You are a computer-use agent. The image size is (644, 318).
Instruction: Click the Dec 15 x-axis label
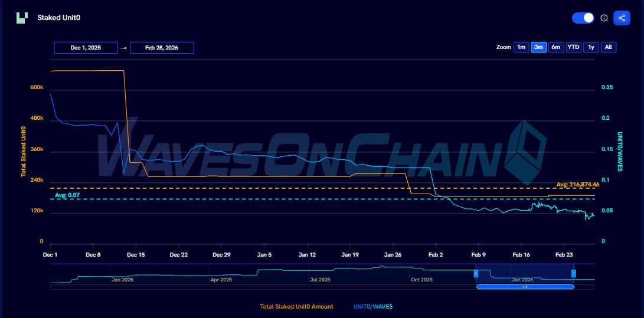pyautogui.click(x=136, y=255)
